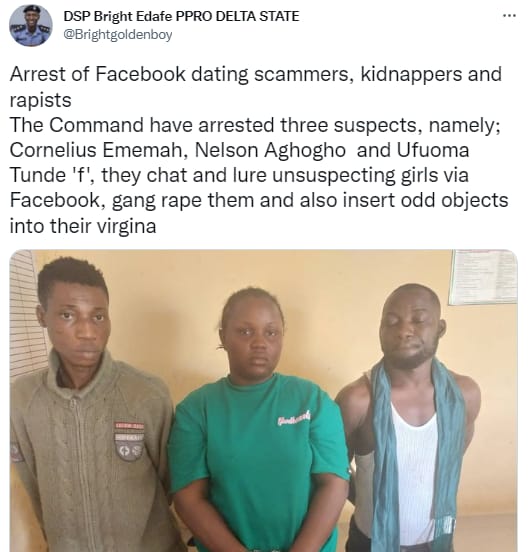Image resolution: width=532 pixels, height=552 pixels.
Task: Click the word "rapists" in the tweet
Action: (40, 100)
